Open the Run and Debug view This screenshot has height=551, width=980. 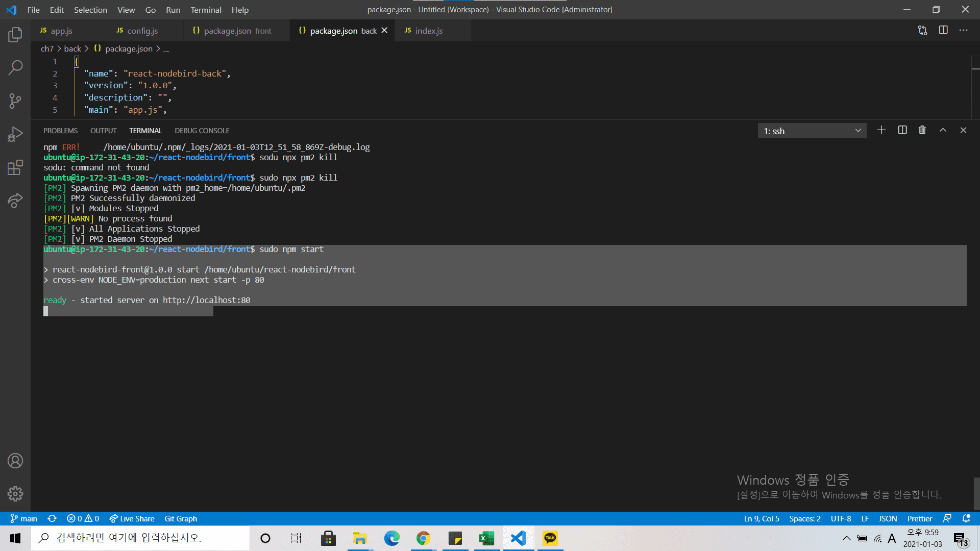[15, 134]
